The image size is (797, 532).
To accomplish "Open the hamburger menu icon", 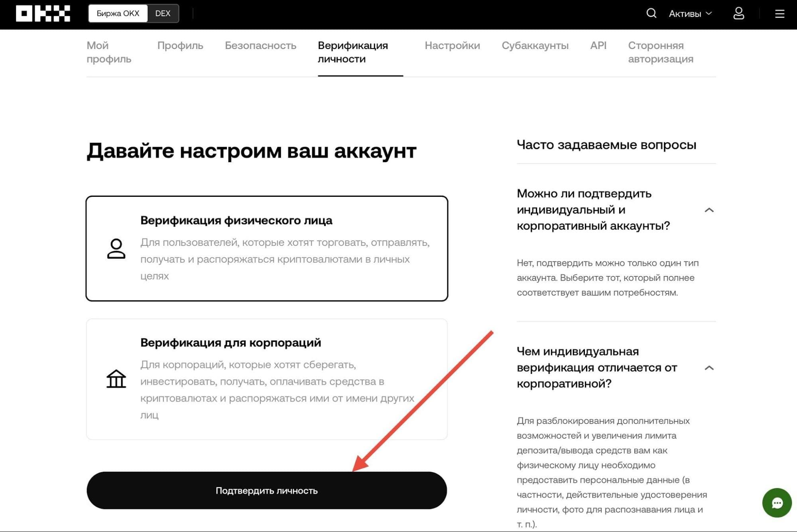I will click(779, 14).
